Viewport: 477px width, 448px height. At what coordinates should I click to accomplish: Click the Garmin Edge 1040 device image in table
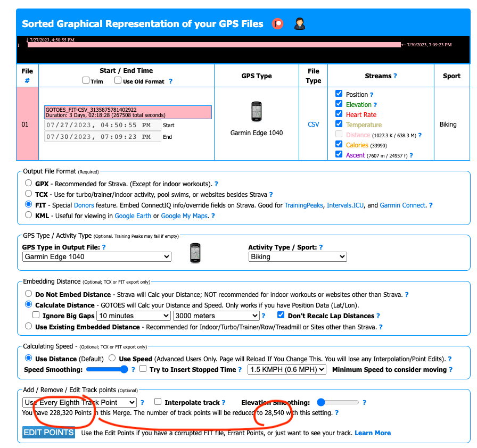coord(257,112)
